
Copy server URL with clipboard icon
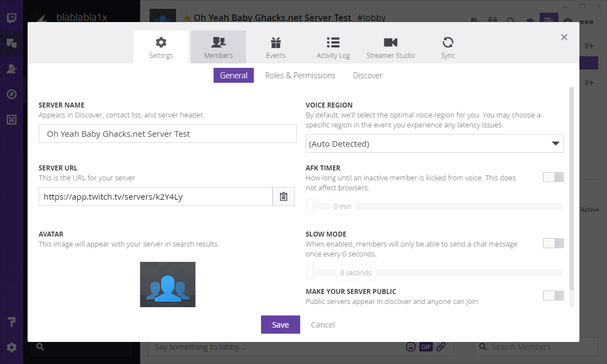(x=284, y=196)
